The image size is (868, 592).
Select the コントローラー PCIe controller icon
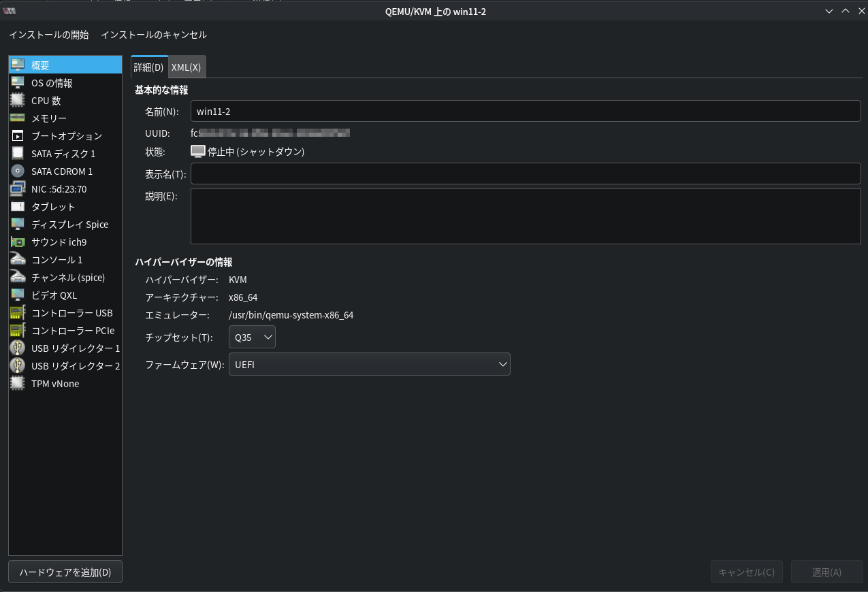click(x=18, y=331)
